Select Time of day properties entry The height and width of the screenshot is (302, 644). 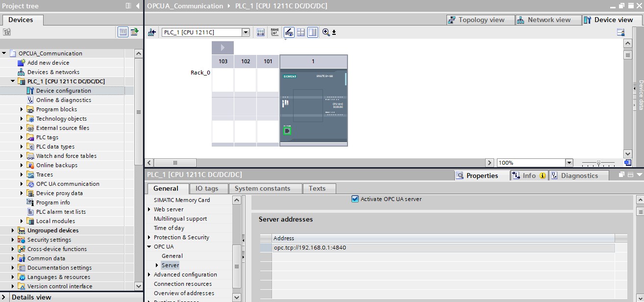click(x=169, y=228)
